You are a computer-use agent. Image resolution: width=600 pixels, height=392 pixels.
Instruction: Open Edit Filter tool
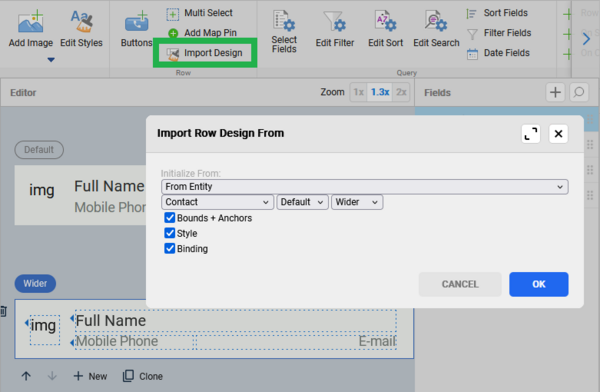[x=335, y=29]
